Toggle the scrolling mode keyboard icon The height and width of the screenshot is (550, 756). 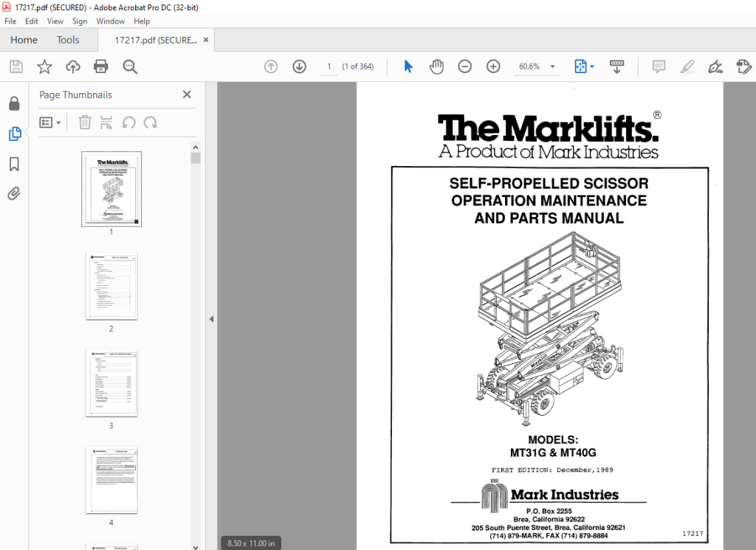(616, 66)
